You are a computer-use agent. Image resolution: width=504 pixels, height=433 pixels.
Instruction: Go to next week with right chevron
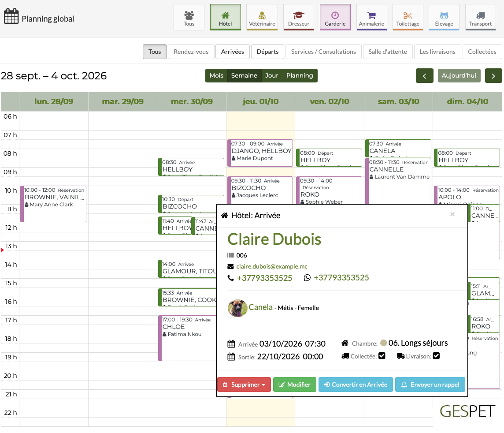pyautogui.click(x=493, y=76)
